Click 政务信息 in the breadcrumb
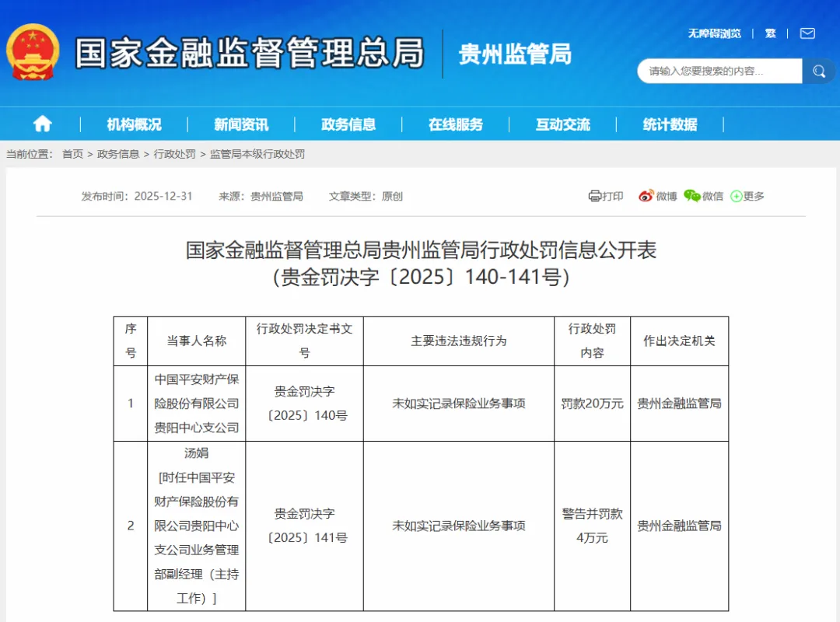 coord(118,154)
